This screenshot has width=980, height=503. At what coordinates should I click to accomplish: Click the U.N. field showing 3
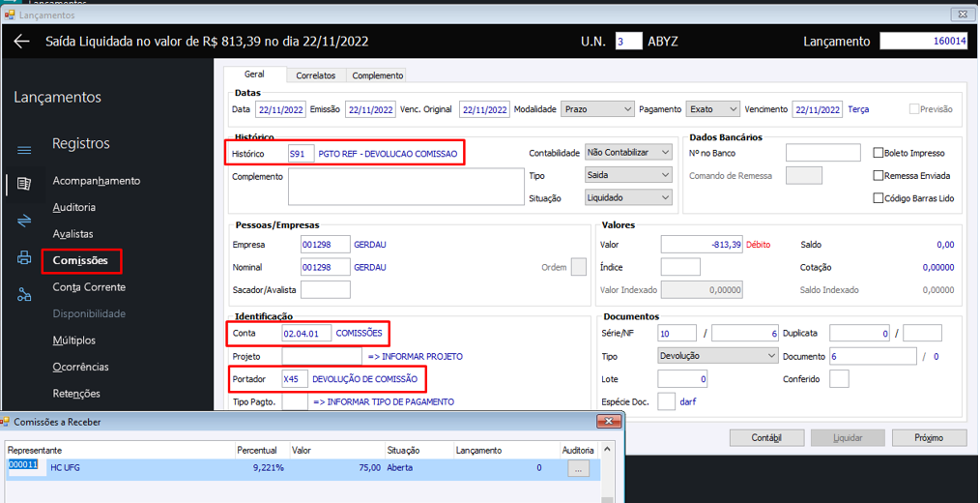[629, 42]
